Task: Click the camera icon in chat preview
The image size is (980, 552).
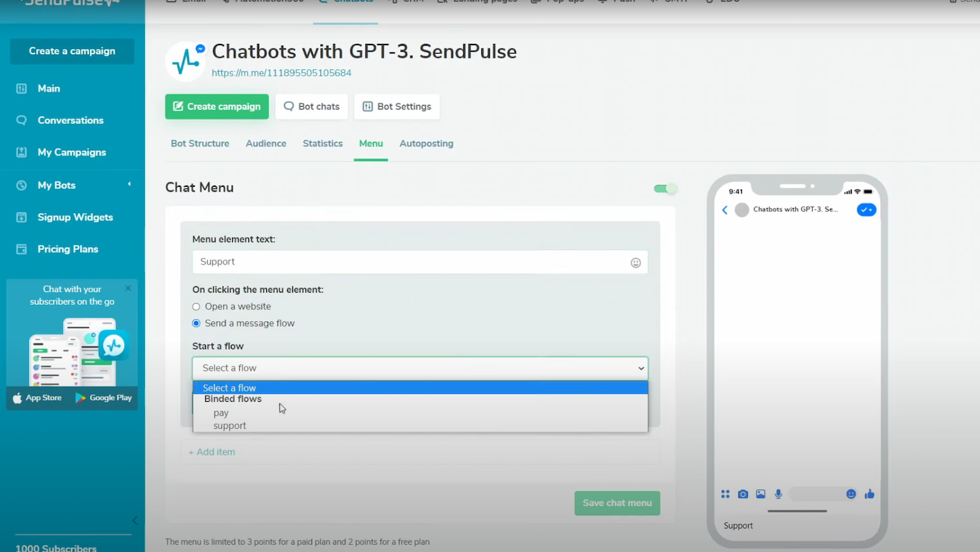Action: click(743, 494)
